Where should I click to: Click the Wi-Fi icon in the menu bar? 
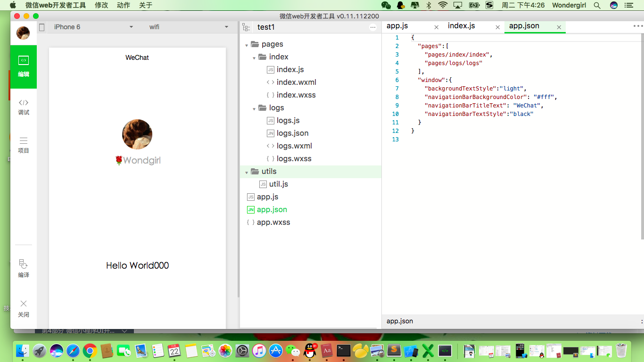tap(443, 5)
